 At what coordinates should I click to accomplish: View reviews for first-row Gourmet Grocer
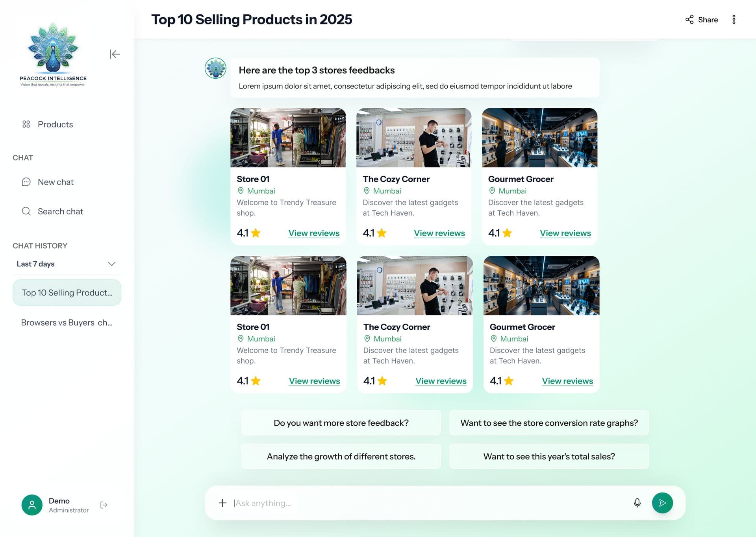[565, 233]
